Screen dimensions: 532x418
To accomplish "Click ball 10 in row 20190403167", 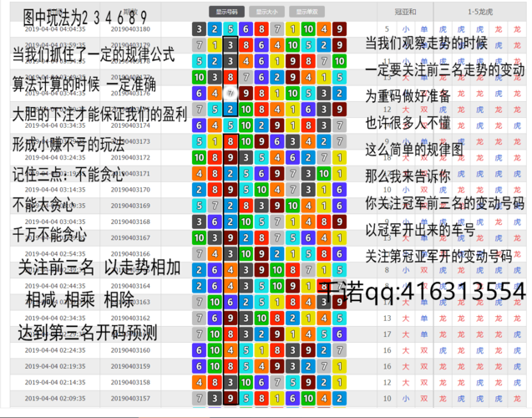I will click(x=199, y=237).
